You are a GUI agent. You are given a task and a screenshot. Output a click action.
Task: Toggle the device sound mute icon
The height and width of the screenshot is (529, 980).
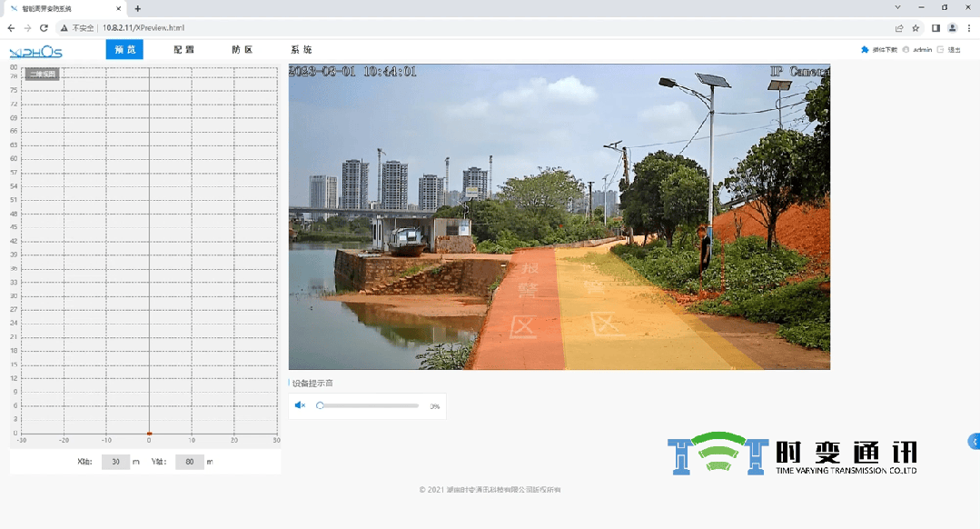(301, 405)
